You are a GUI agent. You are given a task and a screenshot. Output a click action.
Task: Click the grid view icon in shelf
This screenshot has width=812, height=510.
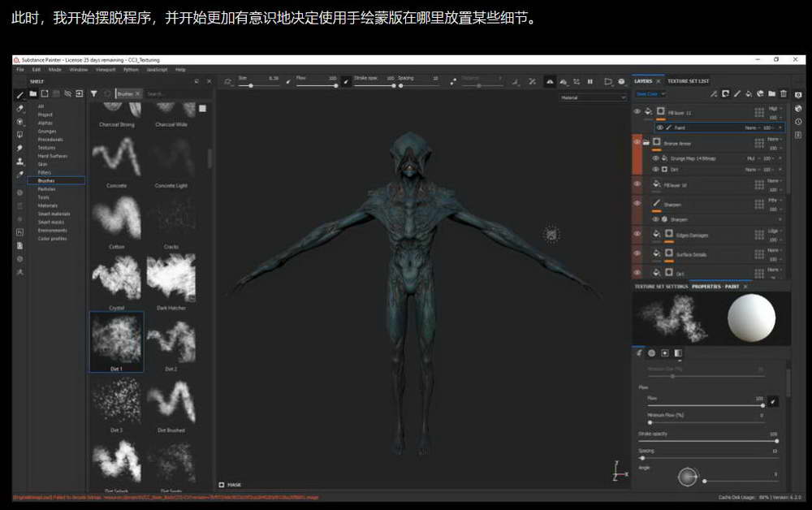tap(202, 108)
